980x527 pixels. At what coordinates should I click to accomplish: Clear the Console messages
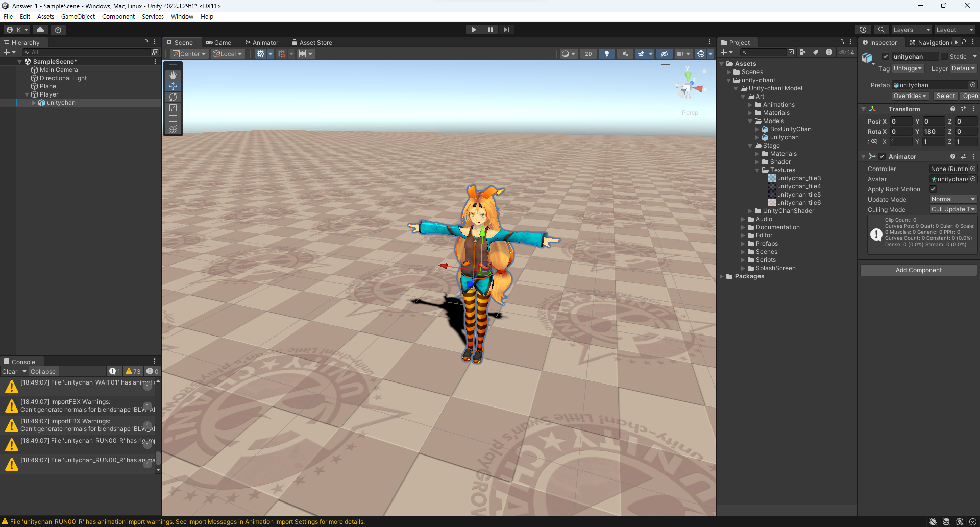click(x=10, y=371)
